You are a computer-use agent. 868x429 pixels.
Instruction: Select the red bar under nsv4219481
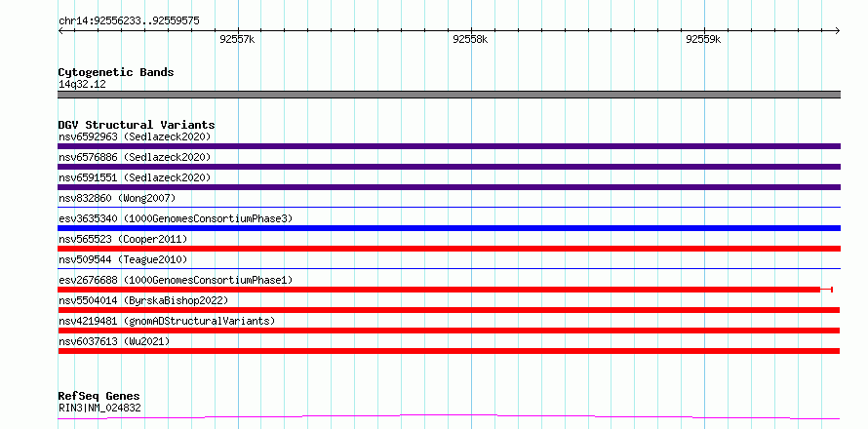[449, 331]
